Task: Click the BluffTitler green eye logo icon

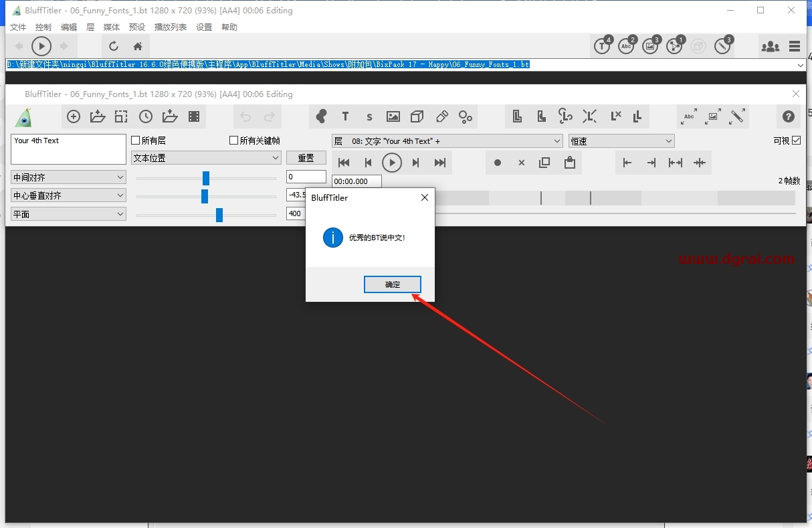Action: click(24, 118)
